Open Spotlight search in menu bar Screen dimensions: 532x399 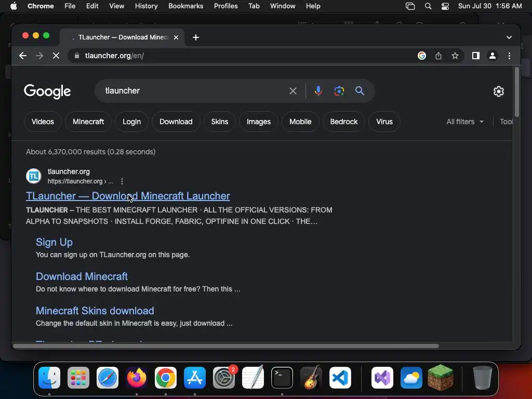tap(428, 6)
